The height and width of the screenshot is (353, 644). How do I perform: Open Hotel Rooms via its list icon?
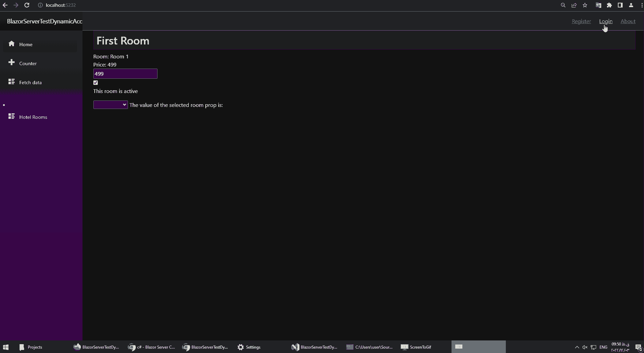click(12, 116)
